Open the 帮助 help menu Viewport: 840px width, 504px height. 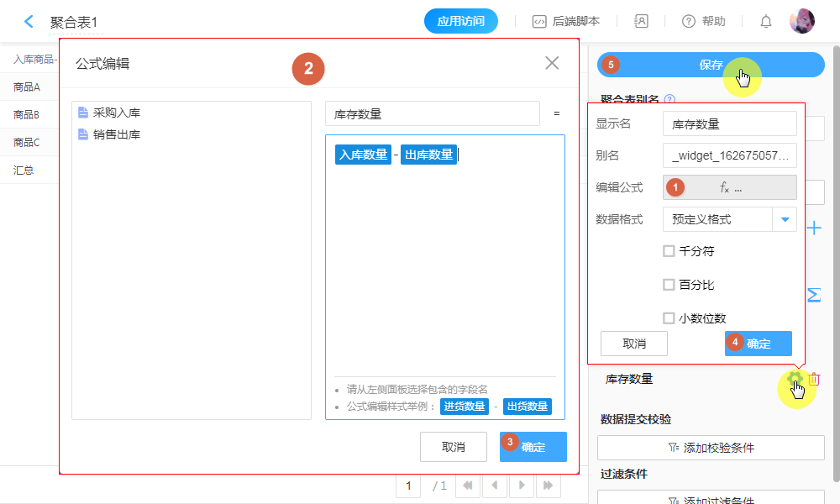pos(703,22)
